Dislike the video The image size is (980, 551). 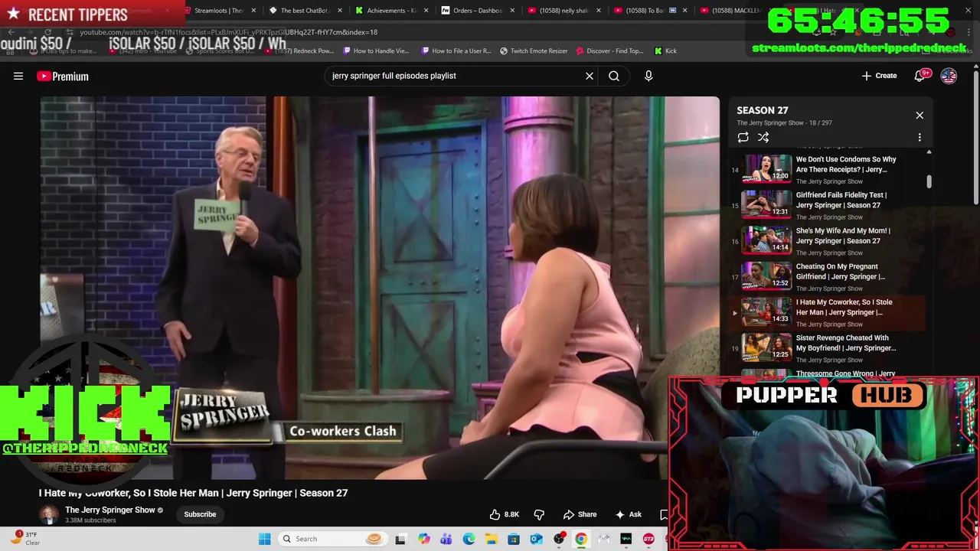point(539,514)
